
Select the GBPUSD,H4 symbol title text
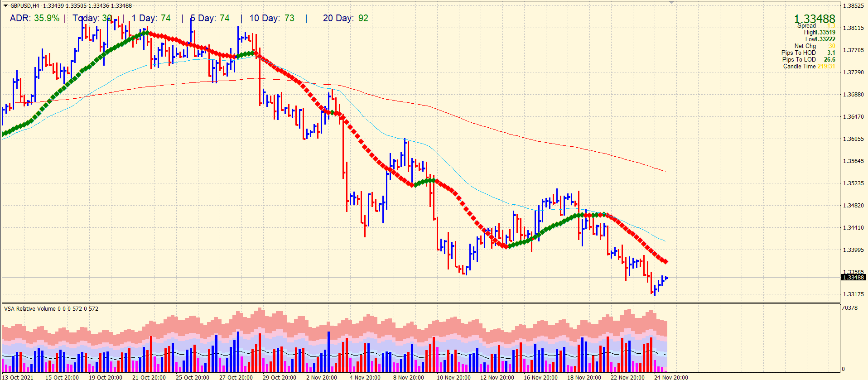tap(25, 6)
